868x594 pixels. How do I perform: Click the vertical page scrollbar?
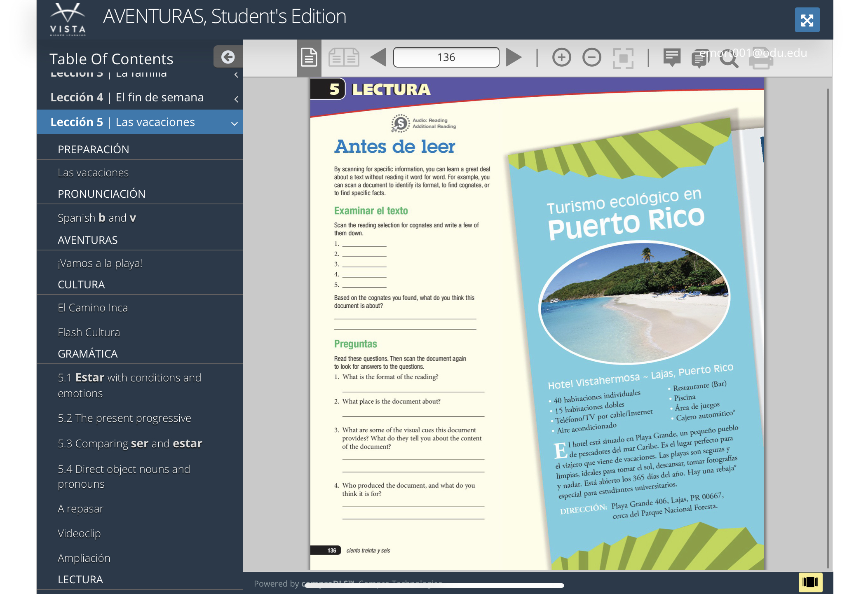pos(828,328)
